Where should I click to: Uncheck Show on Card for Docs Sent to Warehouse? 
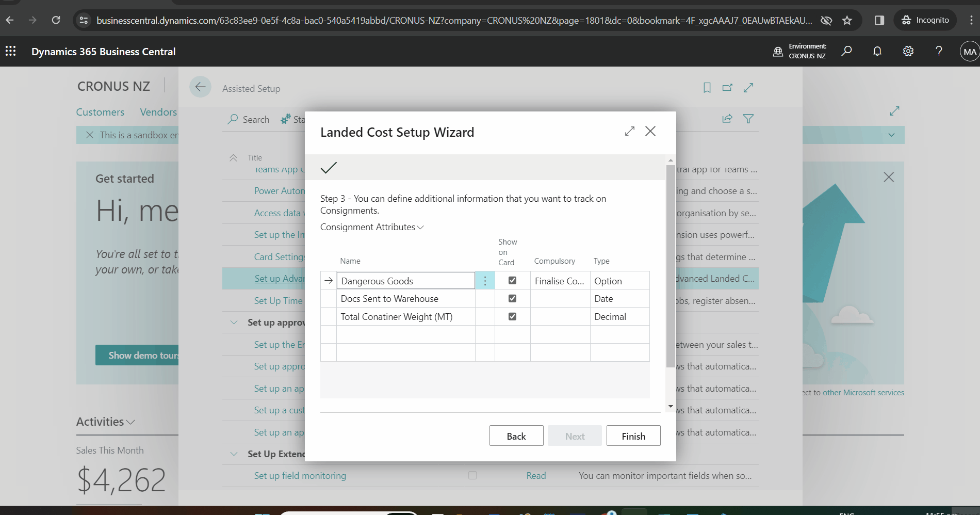512,298
